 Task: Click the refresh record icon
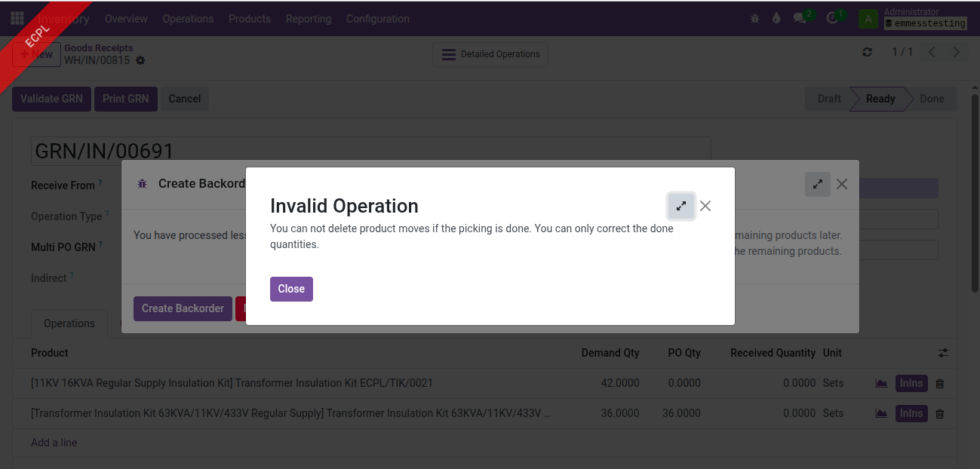(867, 52)
